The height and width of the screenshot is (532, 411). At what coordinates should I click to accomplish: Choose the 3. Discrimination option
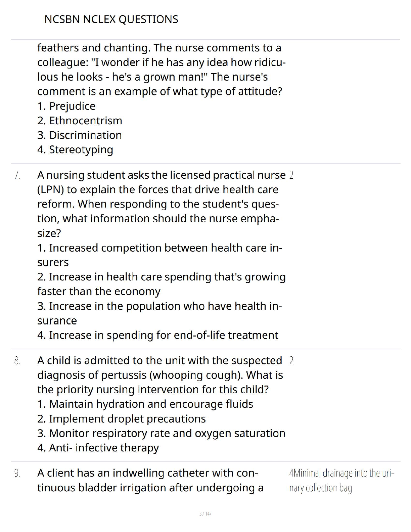click(80, 135)
